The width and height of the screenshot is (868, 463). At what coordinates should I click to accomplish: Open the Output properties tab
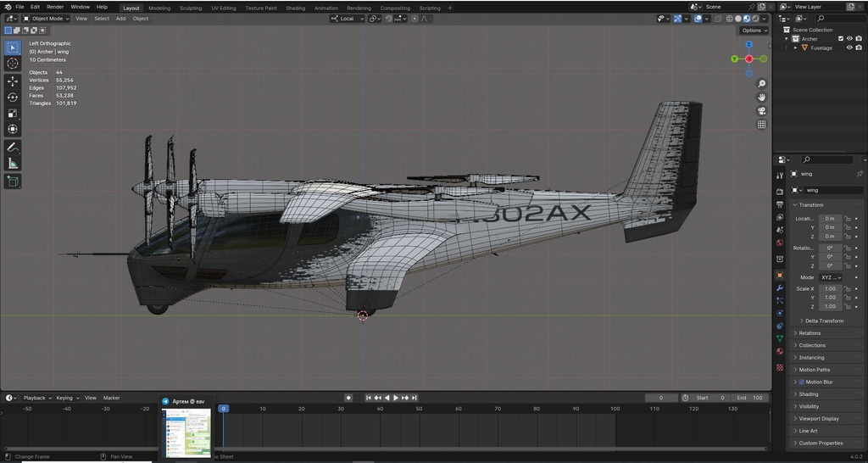(x=780, y=204)
